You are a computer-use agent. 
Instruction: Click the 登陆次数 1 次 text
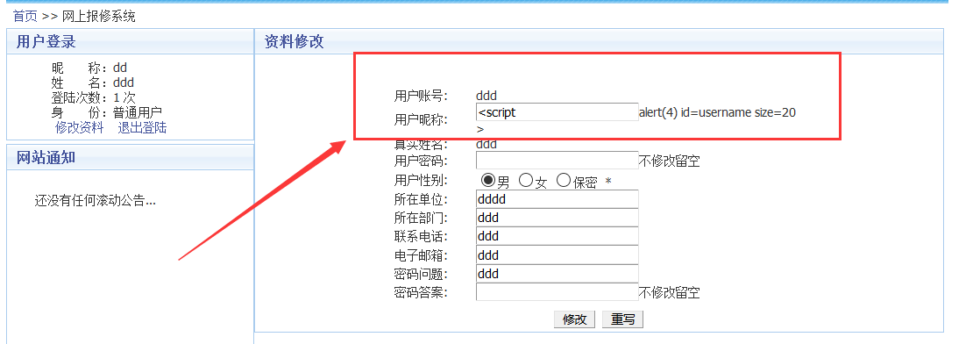click(x=93, y=97)
